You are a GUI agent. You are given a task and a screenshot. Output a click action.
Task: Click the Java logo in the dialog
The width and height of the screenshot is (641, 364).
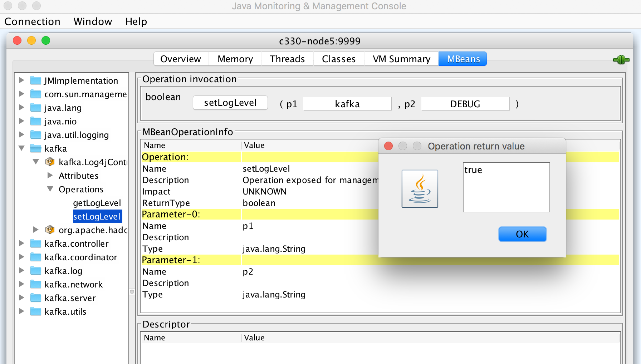[420, 188]
